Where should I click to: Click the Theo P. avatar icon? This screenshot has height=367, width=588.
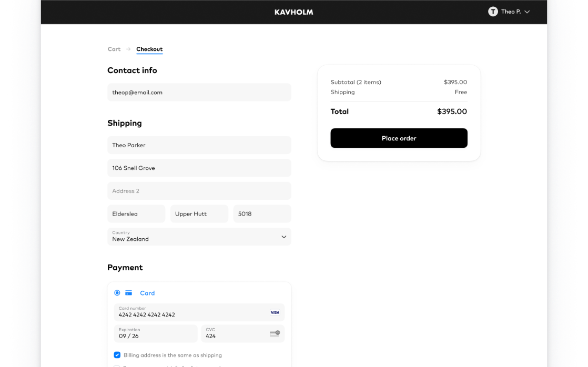pos(493,12)
